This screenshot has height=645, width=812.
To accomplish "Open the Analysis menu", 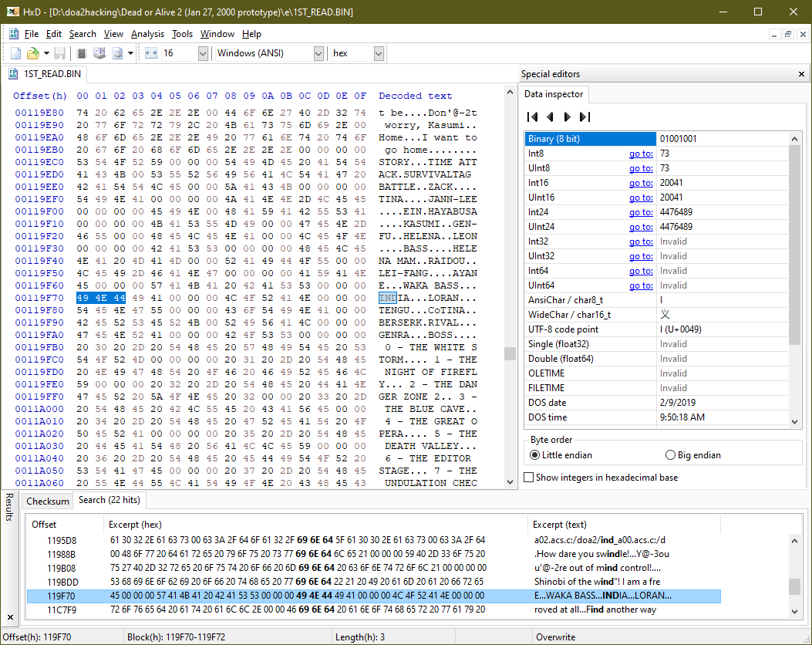I will point(147,34).
